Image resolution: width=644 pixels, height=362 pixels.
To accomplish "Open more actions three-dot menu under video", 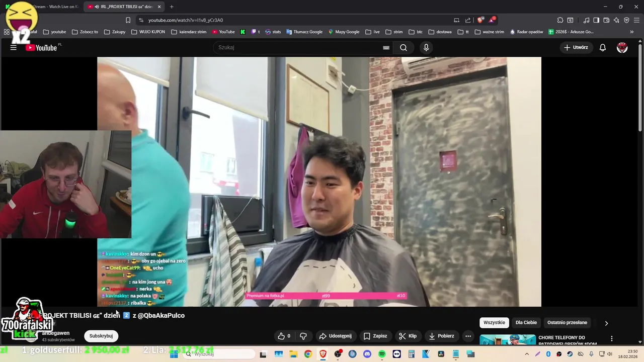I will [x=468, y=336].
